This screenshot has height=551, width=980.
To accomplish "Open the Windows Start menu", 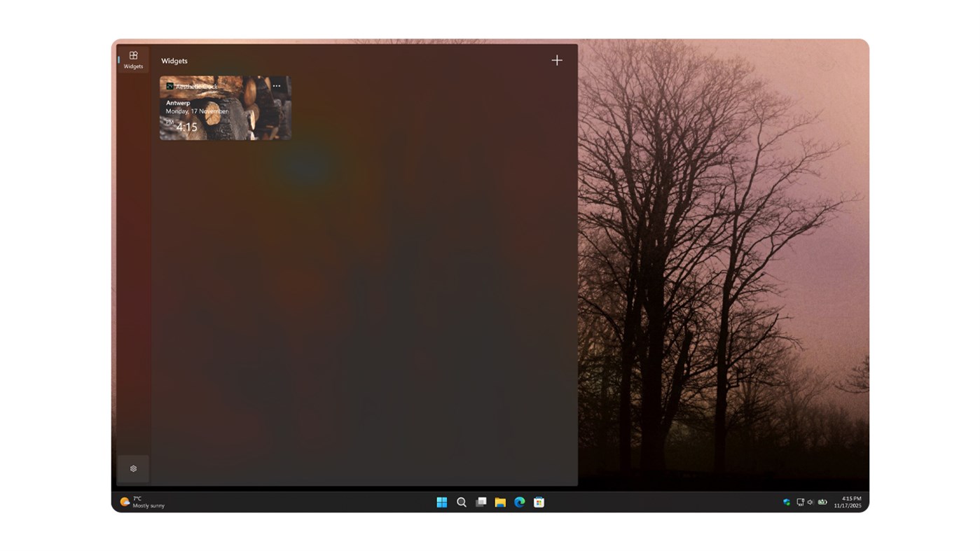I will 442,502.
